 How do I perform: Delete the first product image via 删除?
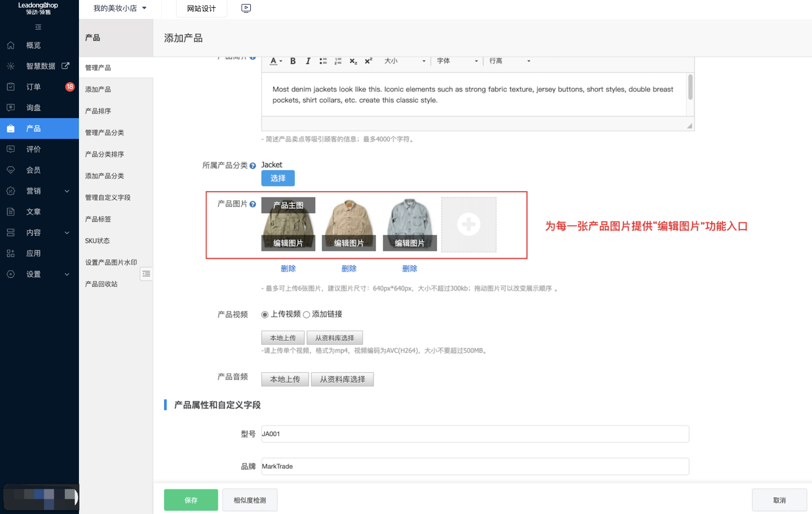288,268
